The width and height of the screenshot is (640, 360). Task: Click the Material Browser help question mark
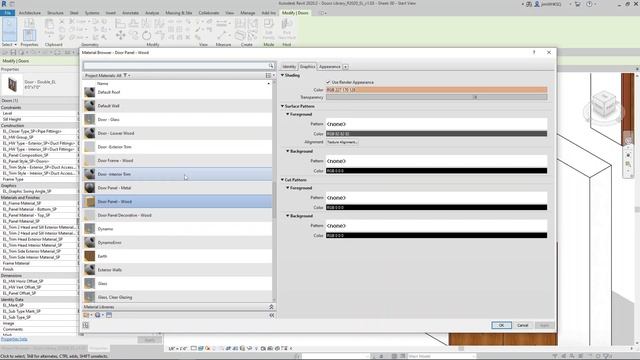(x=534, y=53)
